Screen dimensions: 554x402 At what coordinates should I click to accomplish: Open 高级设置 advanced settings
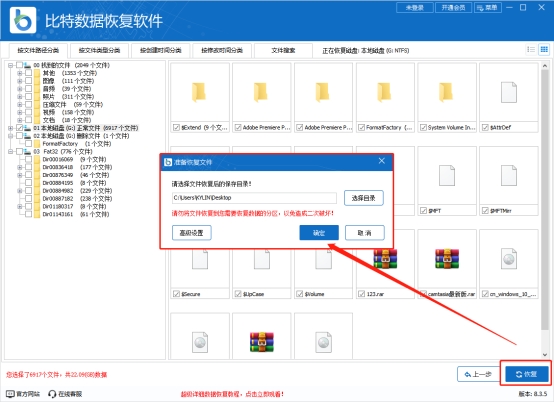click(191, 233)
